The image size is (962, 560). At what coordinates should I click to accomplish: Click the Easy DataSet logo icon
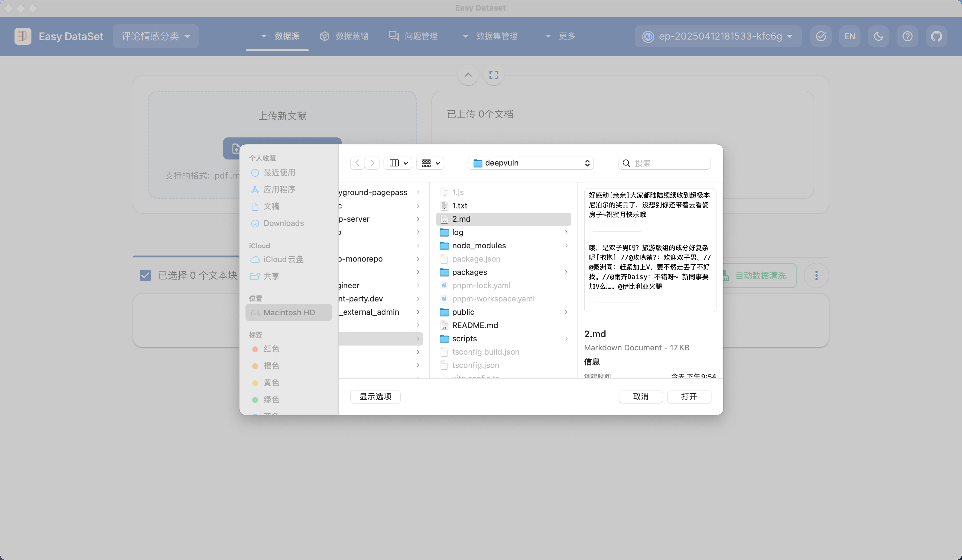(22, 36)
